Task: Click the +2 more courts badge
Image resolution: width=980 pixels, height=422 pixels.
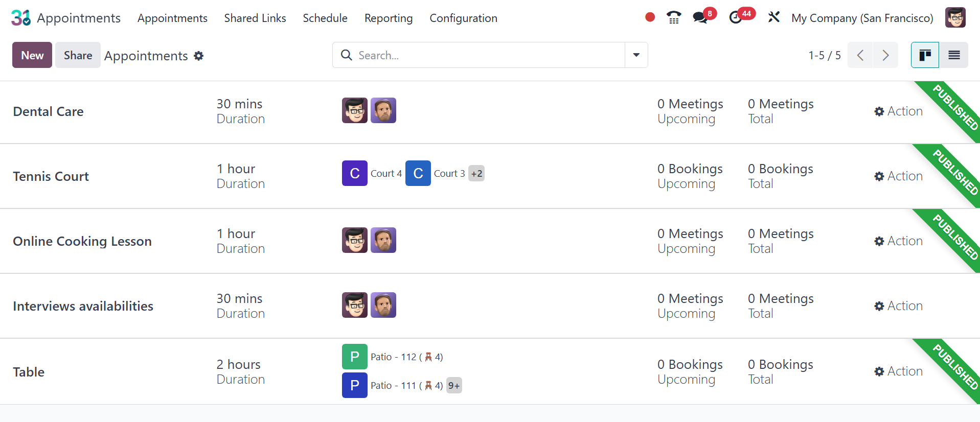Action: tap(476, 174)
